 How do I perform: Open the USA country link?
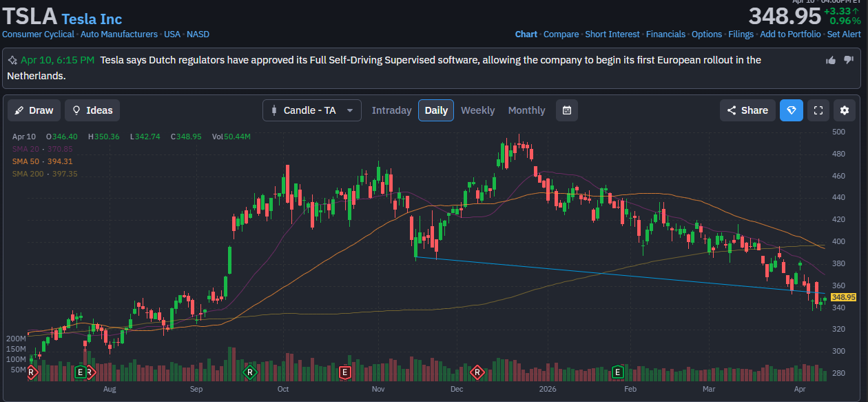[x=172, y=34]
